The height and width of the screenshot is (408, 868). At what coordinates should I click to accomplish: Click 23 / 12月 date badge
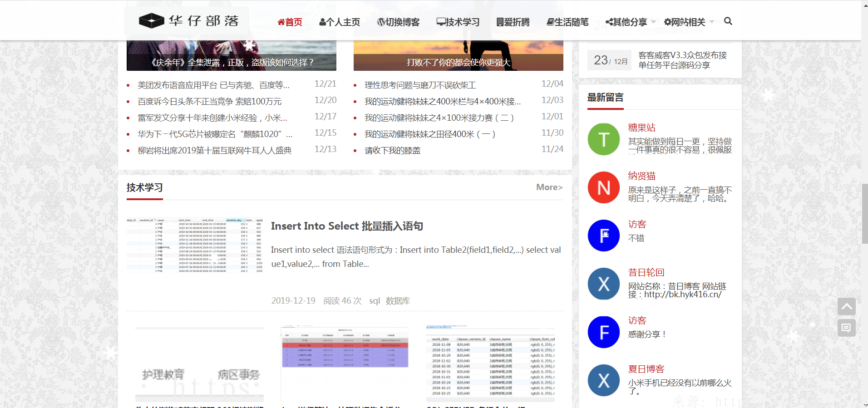610,60
